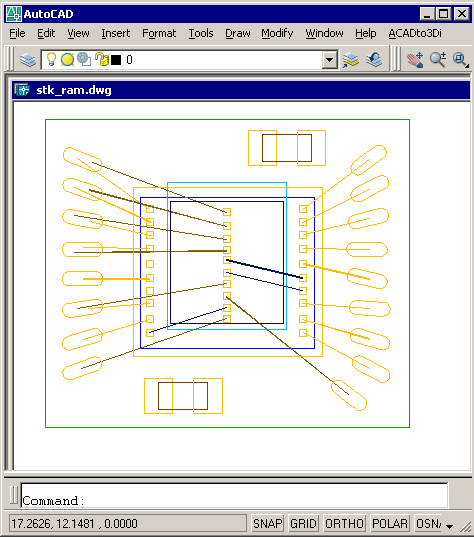Toggle SNAP mode in status bar
Viewport: 474px width, 537px height.
267,523
